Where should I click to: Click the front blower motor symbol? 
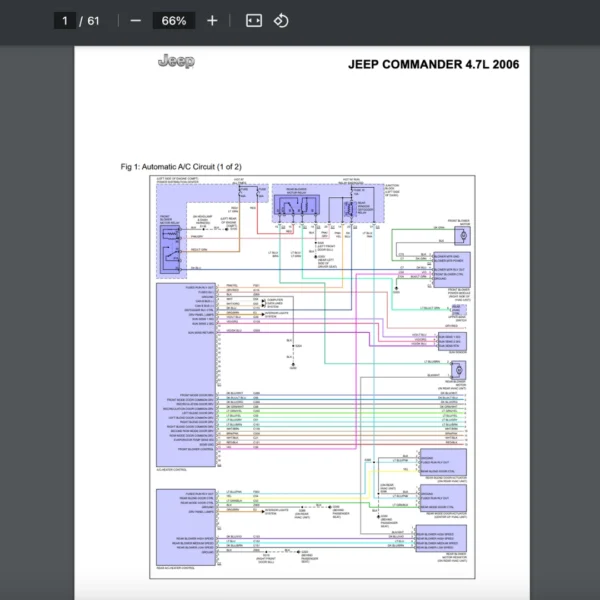pos(461,235)
